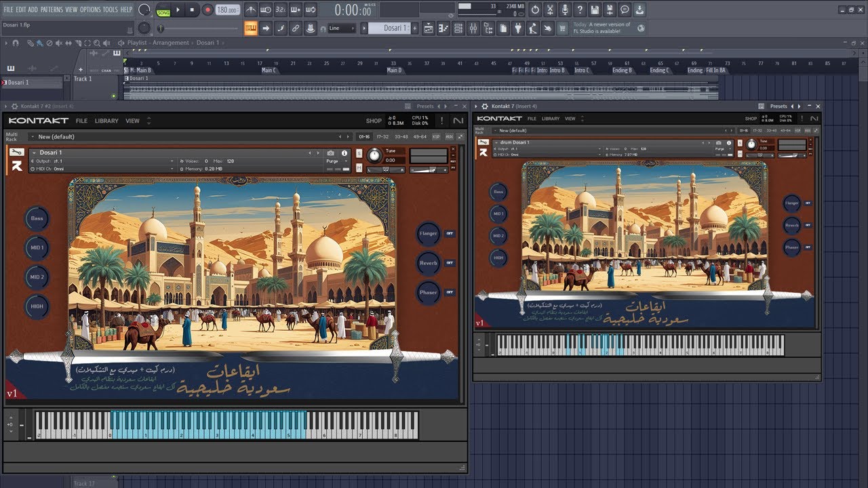The height and width of the screenshot is (488, 868).
Task: Click MID 2 button in left Kontakt
Action: tap(37, 277)
